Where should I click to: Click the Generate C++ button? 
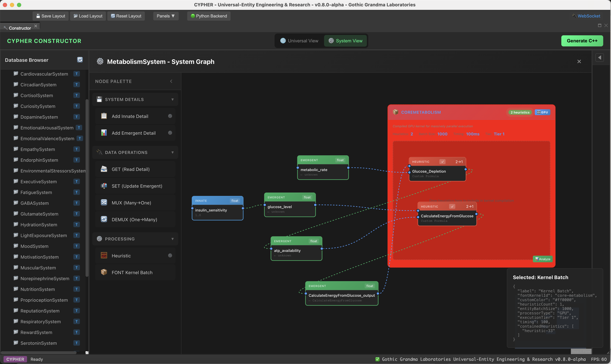click(x=582, y=41)
